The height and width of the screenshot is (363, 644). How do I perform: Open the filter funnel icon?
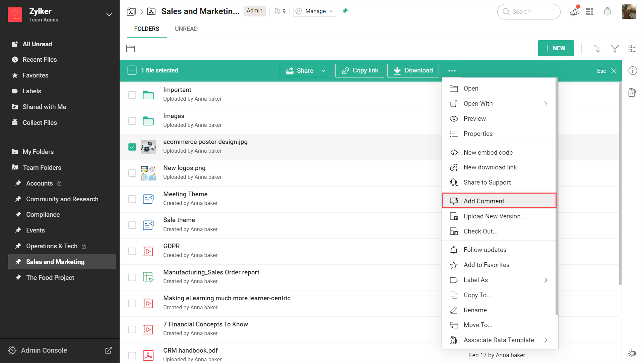pyautogui.click(x=615, y=48)
